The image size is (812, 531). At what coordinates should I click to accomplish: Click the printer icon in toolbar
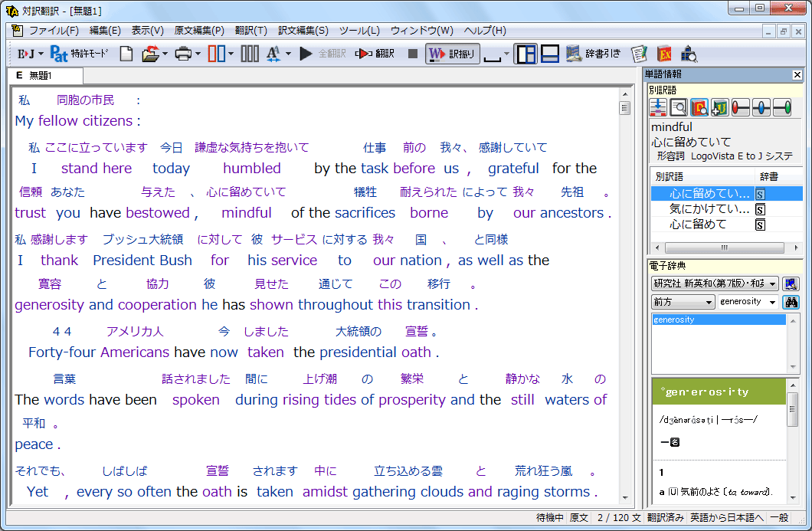(x=182, y=54)
